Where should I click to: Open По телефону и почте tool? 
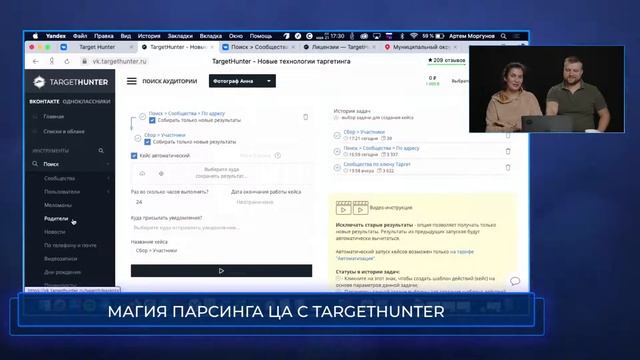pos(70,246)
